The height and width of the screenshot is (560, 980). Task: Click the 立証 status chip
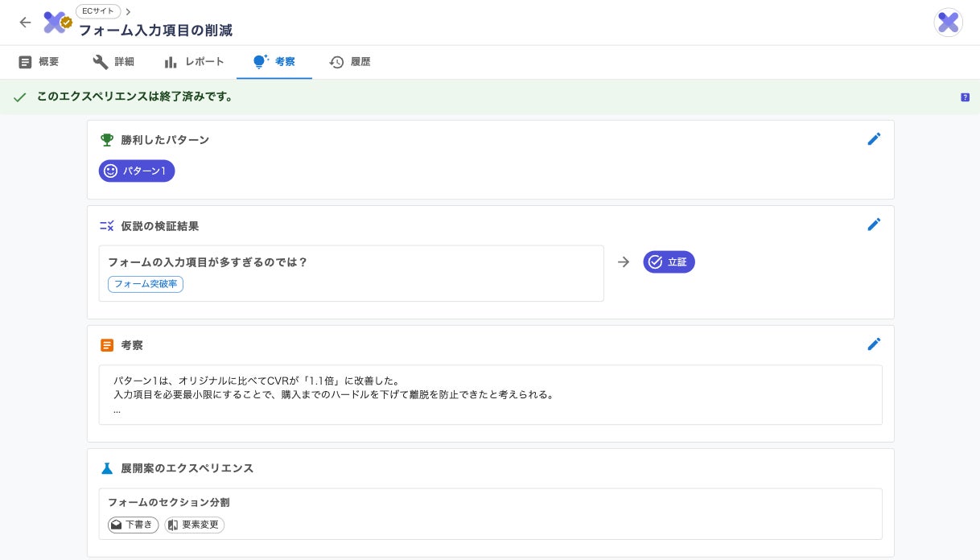tap(669, 262)
